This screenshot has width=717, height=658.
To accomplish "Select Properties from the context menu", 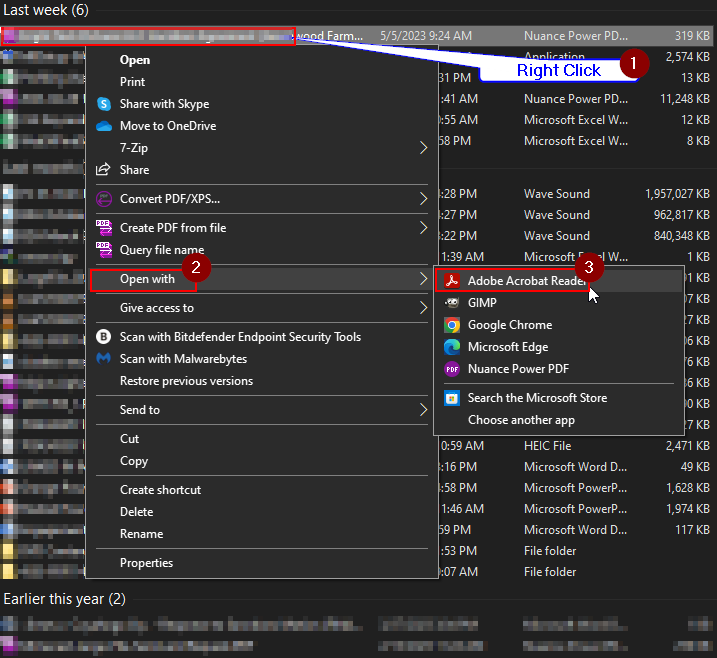I will (146, 563).
